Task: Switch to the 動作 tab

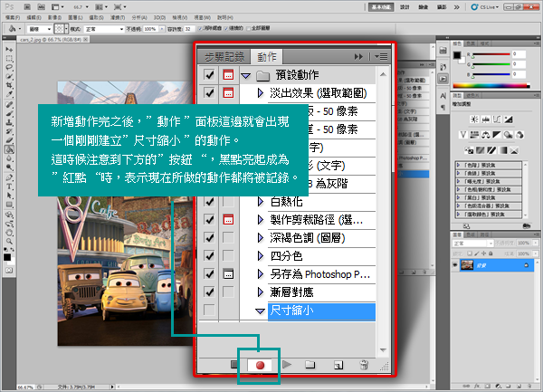Action: (x=267, y=56)
